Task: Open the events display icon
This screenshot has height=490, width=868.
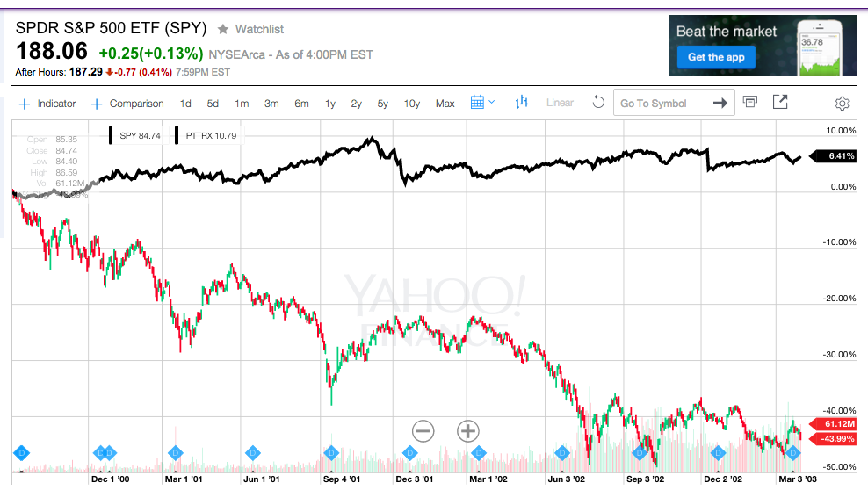Action: (x=750, y=102)
